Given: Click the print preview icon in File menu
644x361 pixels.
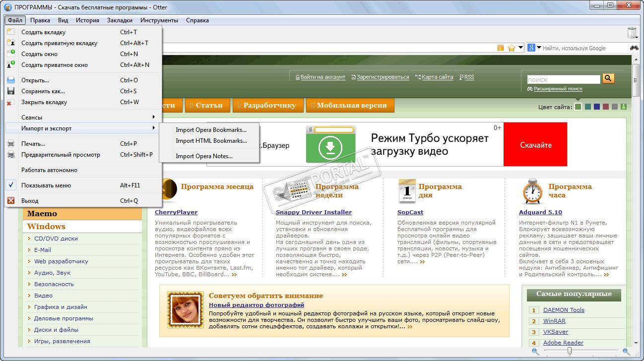Looking at the screenshot, I should click(10, 155).
